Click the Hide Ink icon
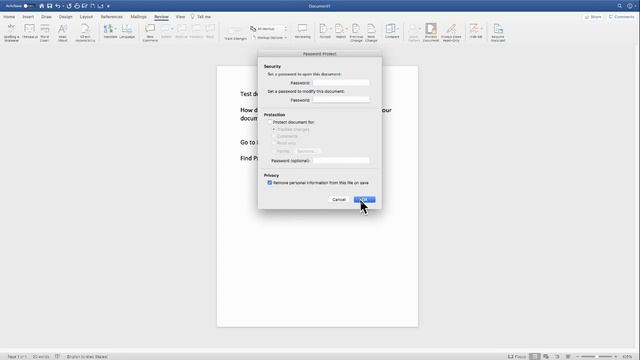This screenshot has height=360, width=640. click(474, 29)
